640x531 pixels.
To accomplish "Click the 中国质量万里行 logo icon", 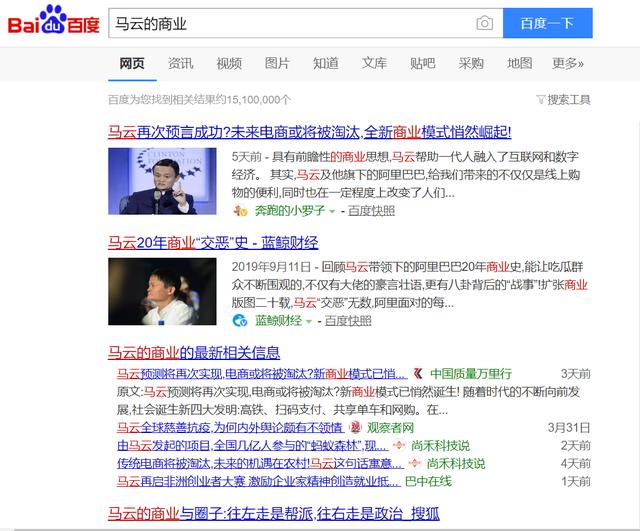I will 418,374.
